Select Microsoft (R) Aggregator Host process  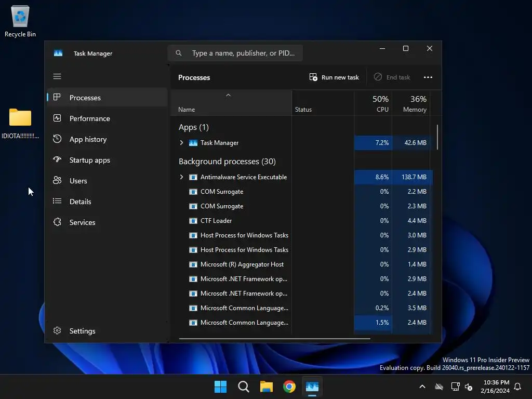click(x=302, y=264)
